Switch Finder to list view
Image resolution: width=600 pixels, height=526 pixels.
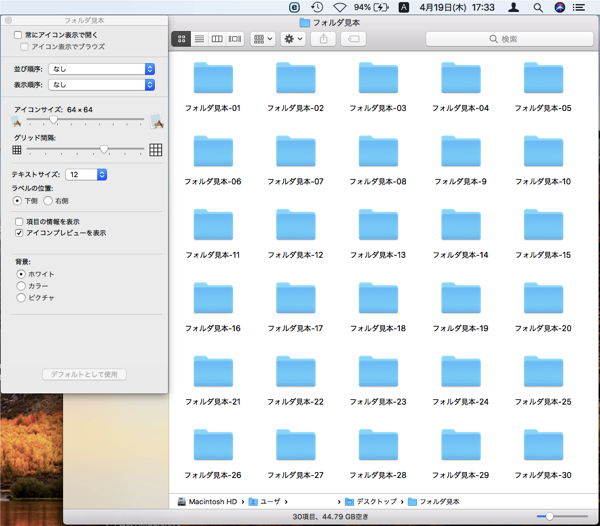(x=199, y=39)
